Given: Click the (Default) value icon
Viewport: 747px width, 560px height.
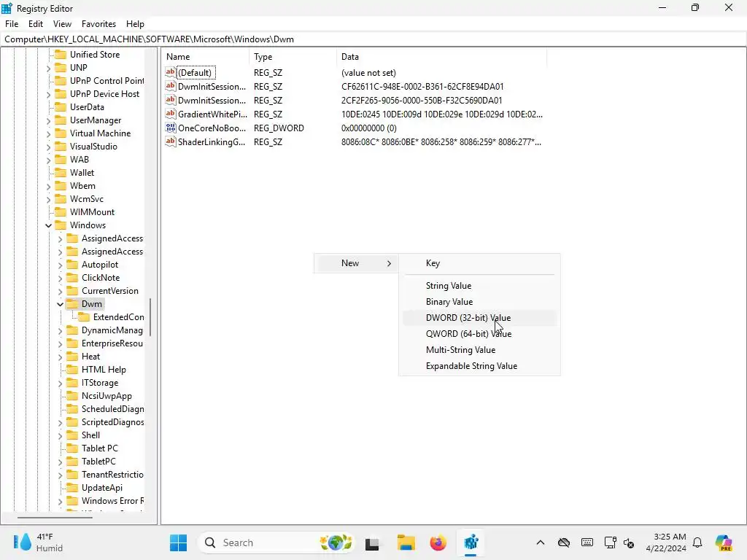Looking at the screenshot, I should click(171, 72).
